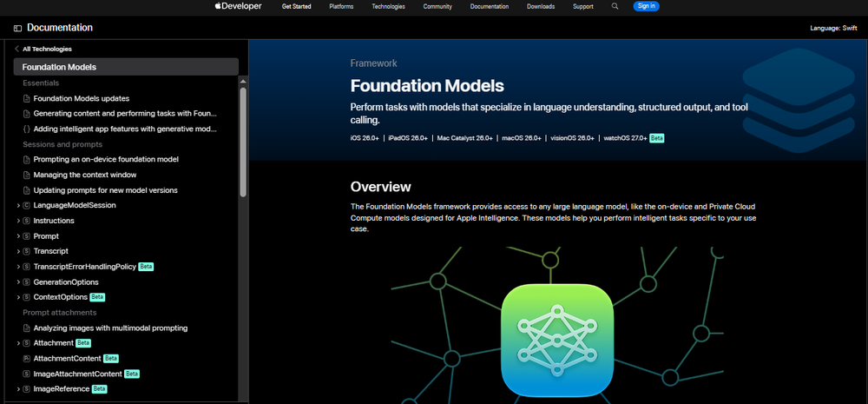This screenshot has height=404, width=868.
Task: Open the Technologies menu
Action: [x=388, y=7]
